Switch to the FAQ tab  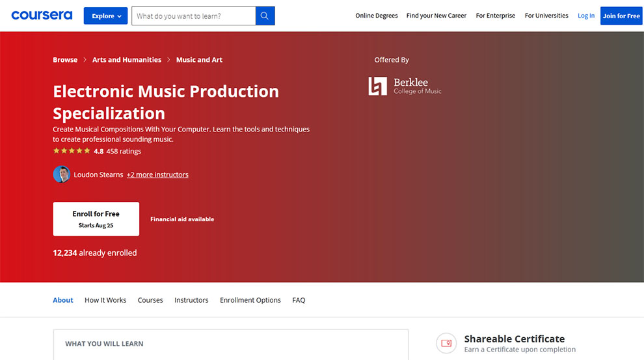point(299,300)
